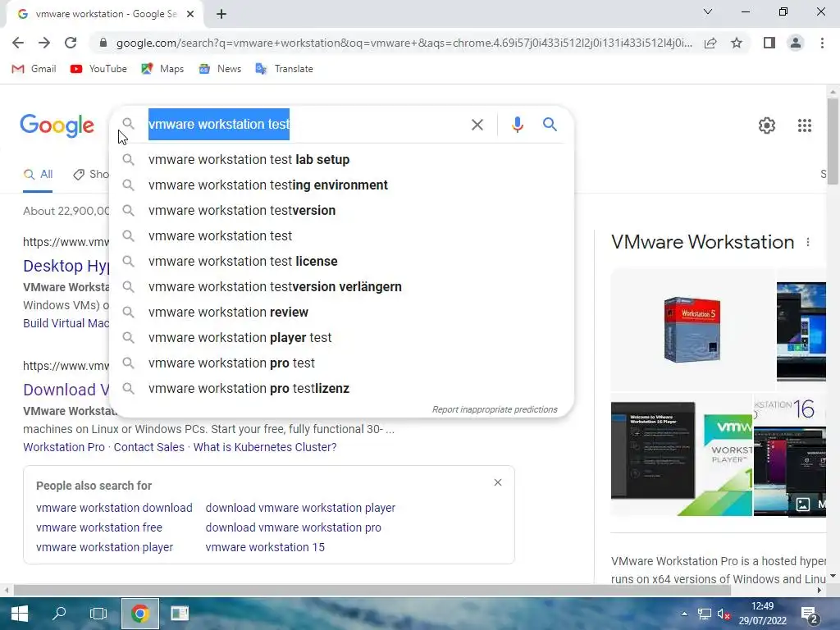Open the 'Contact Sales' sitelink
The image size is (840, 630).
pos(149,447)
